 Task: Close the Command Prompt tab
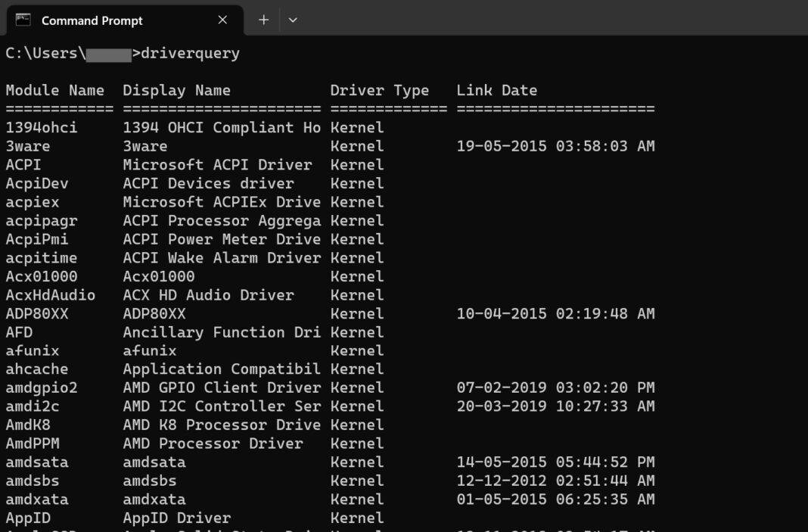(222, 20)
